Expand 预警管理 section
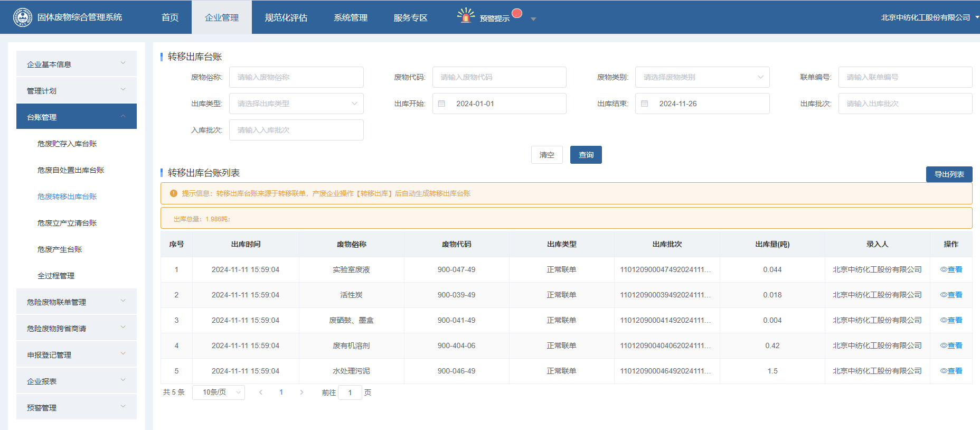Screen dimensions: 980x430 point(77,407)
